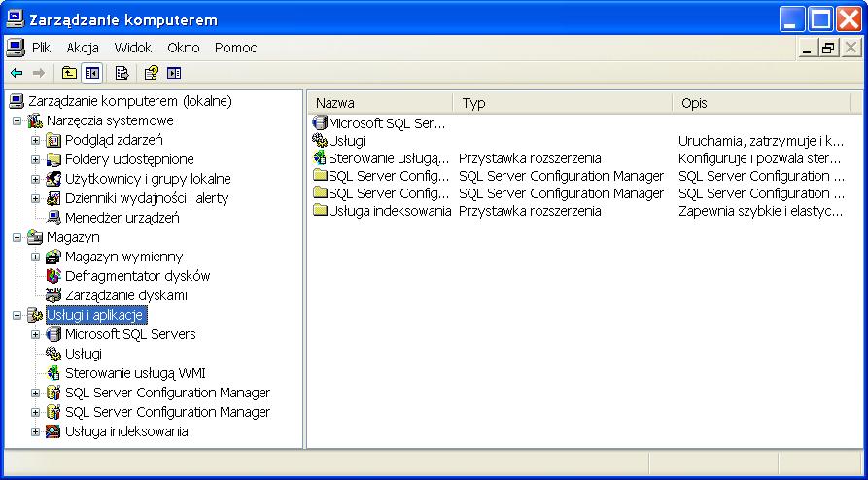This screenshot has width=868, height=480.
Task: Click the greyed inner console close button
Action: click(851, 49)
